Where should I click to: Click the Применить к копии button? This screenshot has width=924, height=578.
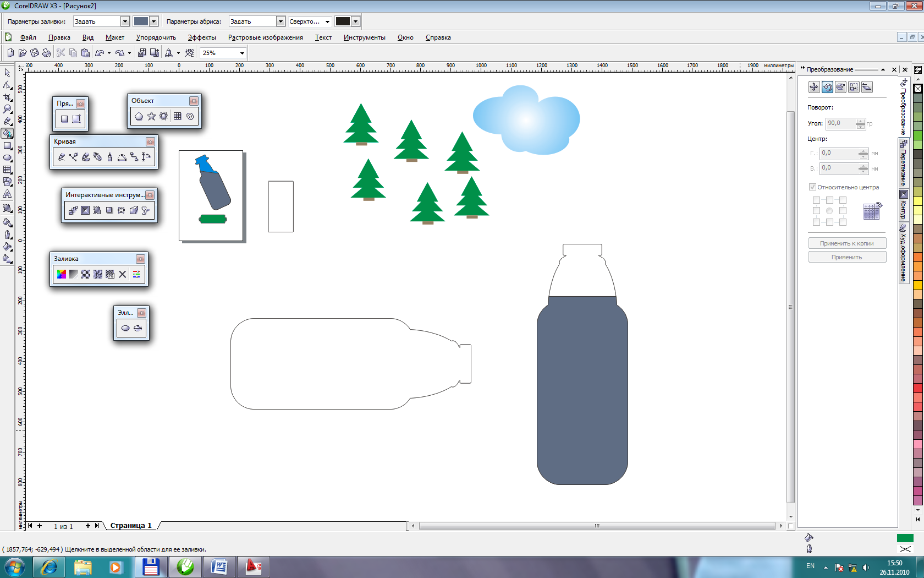pyautogui.click(x=847, y=243)
